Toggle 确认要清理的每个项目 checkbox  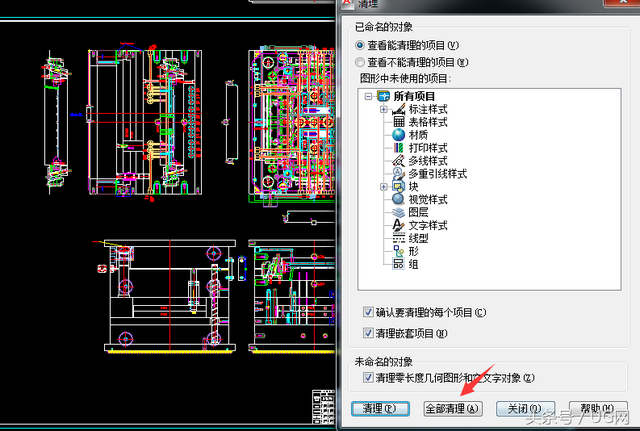tap(368, 312)
